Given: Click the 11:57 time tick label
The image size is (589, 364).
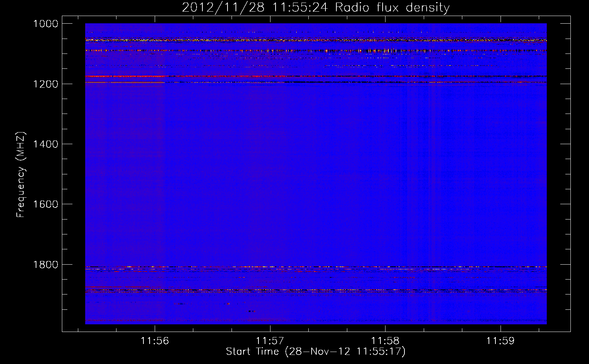Looking at the screenshot, I should (x=270, y=341).
